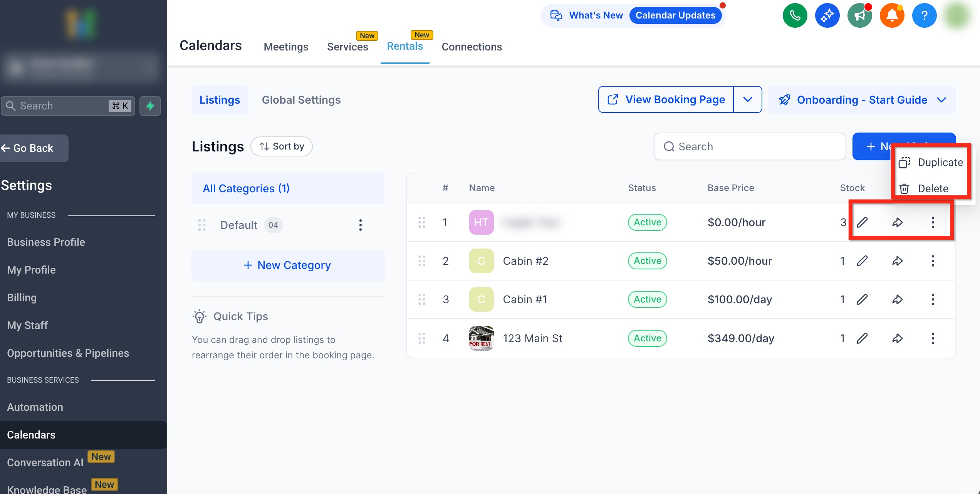Click the listings Search input field

[750, 146]
